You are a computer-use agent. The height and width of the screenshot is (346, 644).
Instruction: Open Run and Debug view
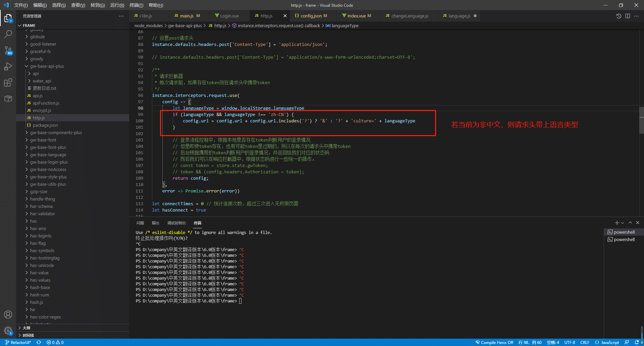(8, 66)
